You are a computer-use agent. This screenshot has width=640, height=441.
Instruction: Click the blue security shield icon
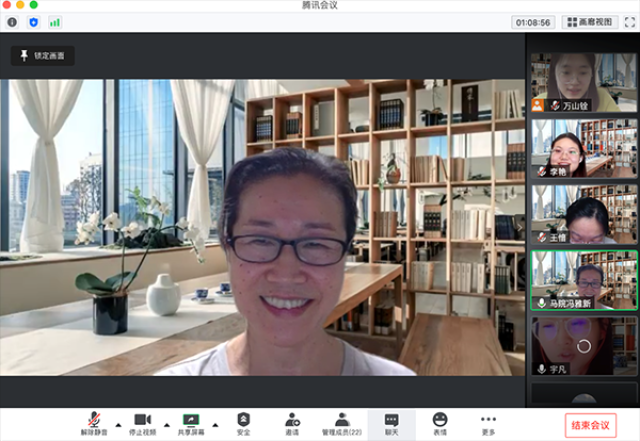pos(33,21)
